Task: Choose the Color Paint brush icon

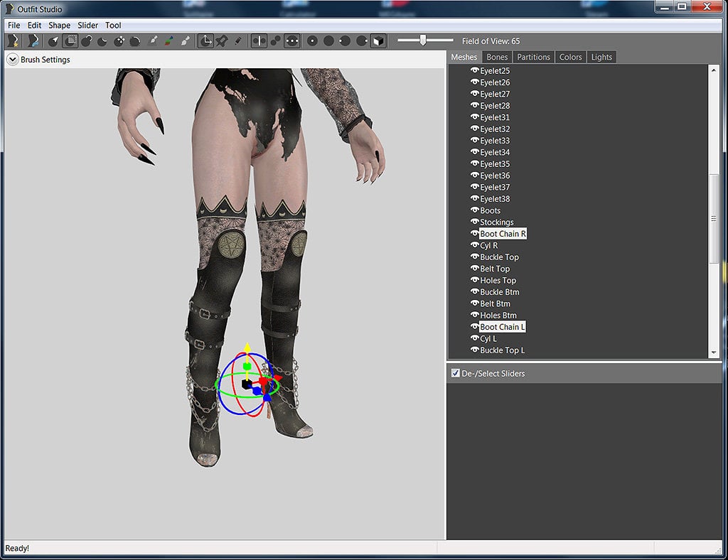Action: point(168,41)
